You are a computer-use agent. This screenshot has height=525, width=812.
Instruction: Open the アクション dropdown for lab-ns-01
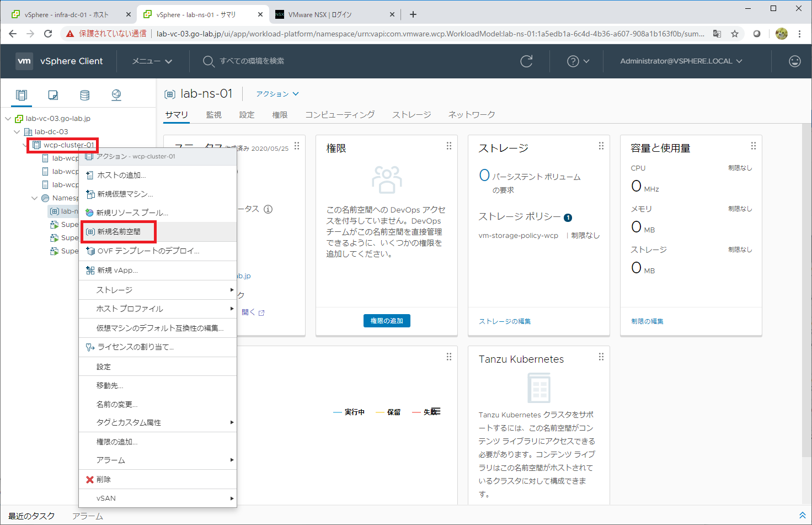277,94
